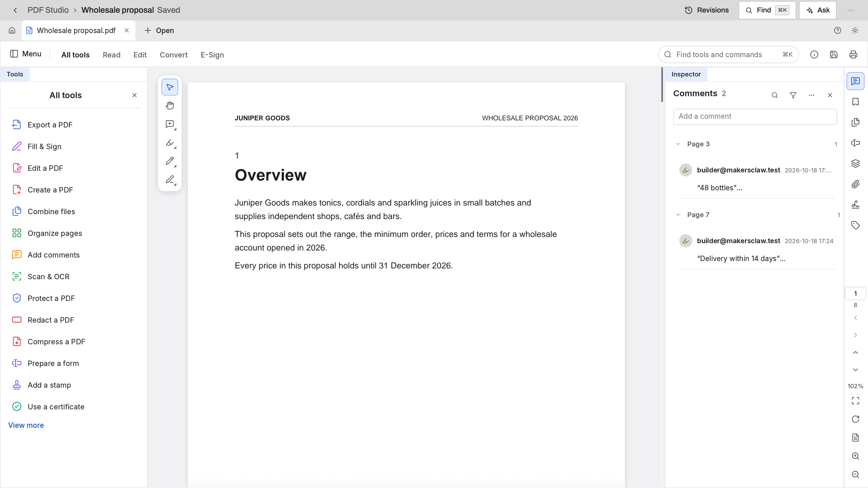Toggle the Menu sidebar button
868x488 pixels.
point(25,54)
